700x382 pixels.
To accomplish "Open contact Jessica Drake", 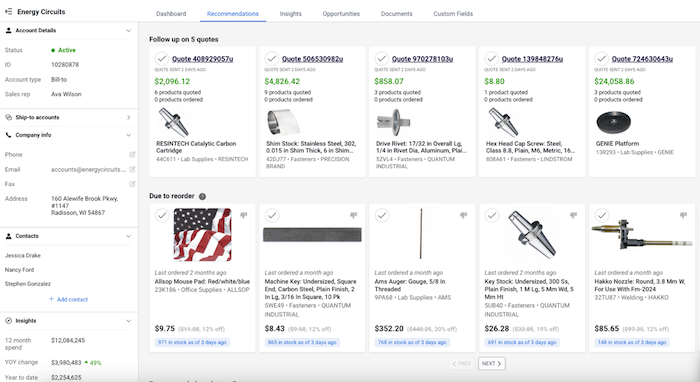I will (x=23, y=255).
